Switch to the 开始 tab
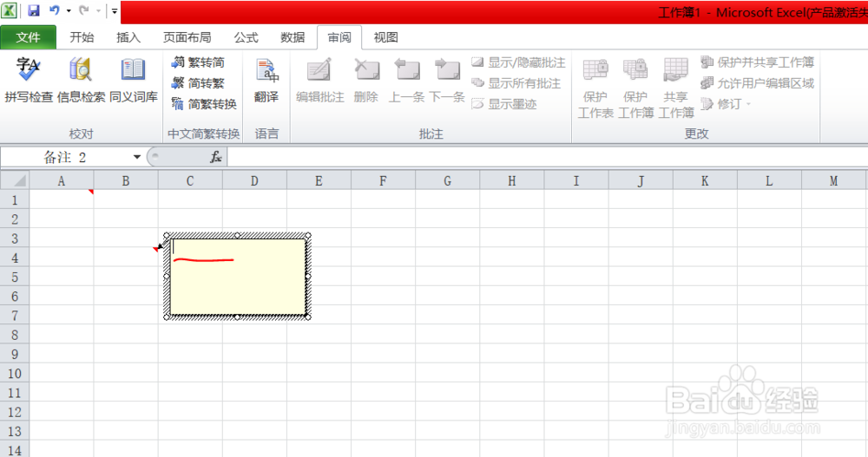The image size is (868, 457). pos(82,37)
